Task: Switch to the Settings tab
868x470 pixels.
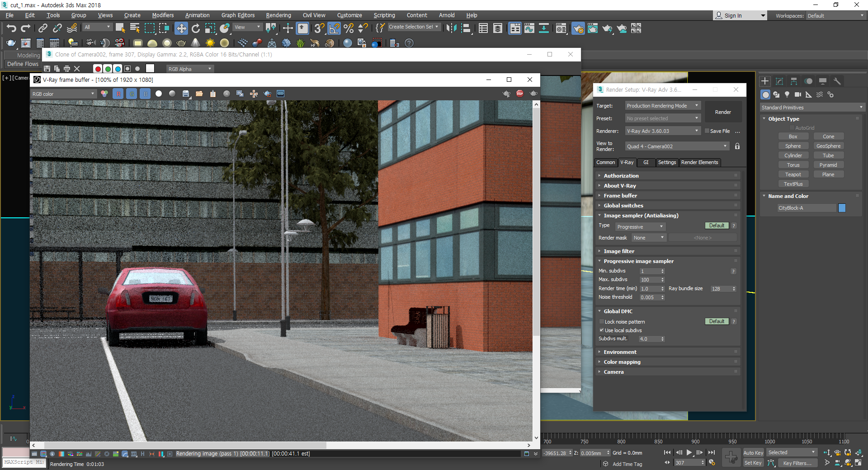Action: pyautogui.click(x=667, y=162)
